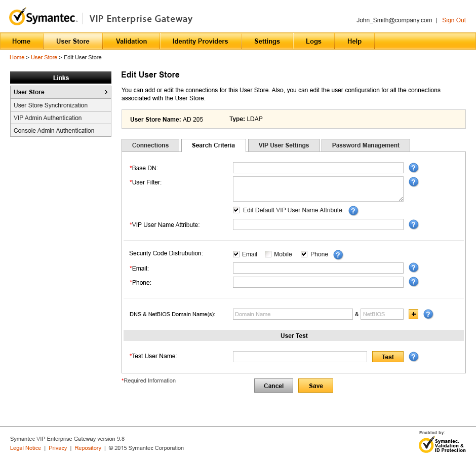Sign out of the Enterprise Gateway
Screen dimensions: 476x458
pos(454,20)
